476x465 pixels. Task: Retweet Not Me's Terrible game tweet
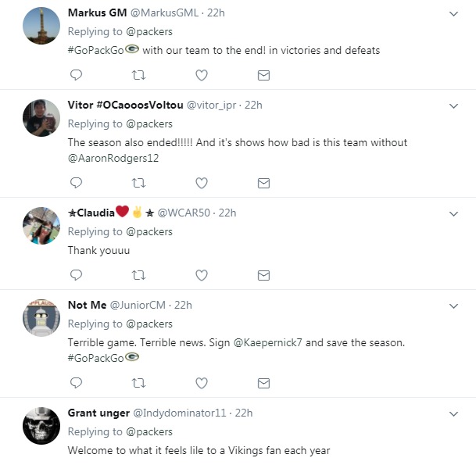(138, 383)
